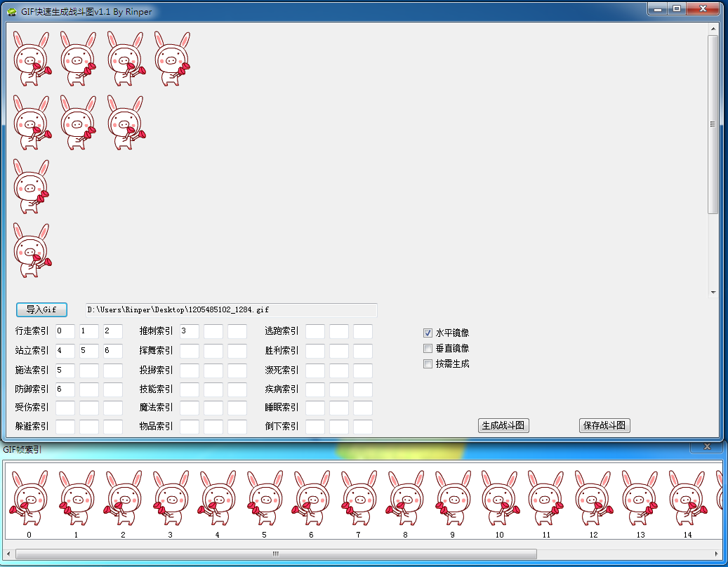Click the first 胜利索引 input box
The image size is (728, 567).
click(x=315, y=351)
